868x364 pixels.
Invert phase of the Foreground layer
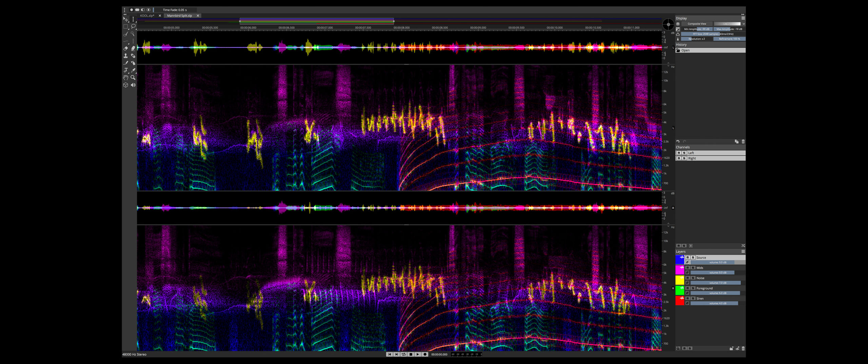(x=687, y=293)
